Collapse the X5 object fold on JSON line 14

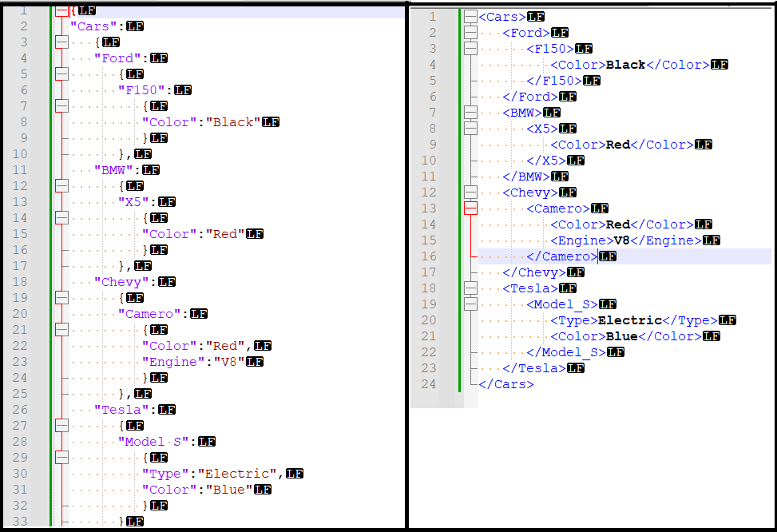click(62, 218)
